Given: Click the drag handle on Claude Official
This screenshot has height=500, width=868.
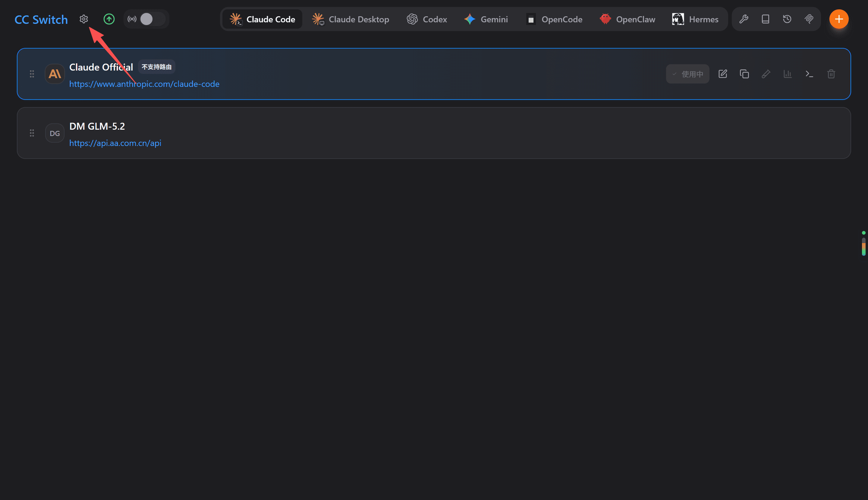Looking at the screenshot, I should point(32,74).
